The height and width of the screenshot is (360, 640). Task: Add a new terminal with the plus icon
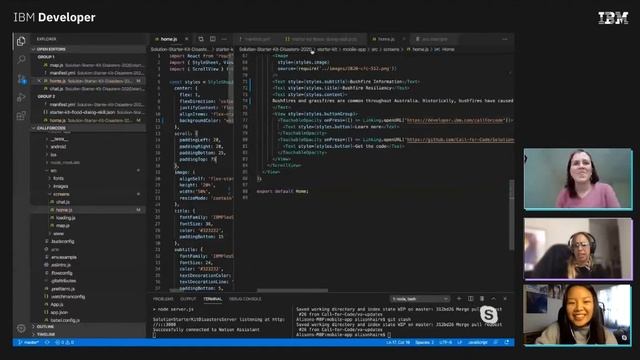(x=459, y=299)
